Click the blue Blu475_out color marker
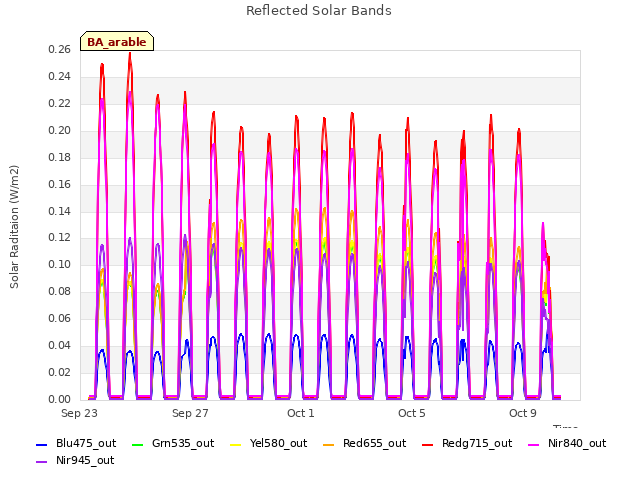Screen dimensions: 640x480 (x=42, y=444)
